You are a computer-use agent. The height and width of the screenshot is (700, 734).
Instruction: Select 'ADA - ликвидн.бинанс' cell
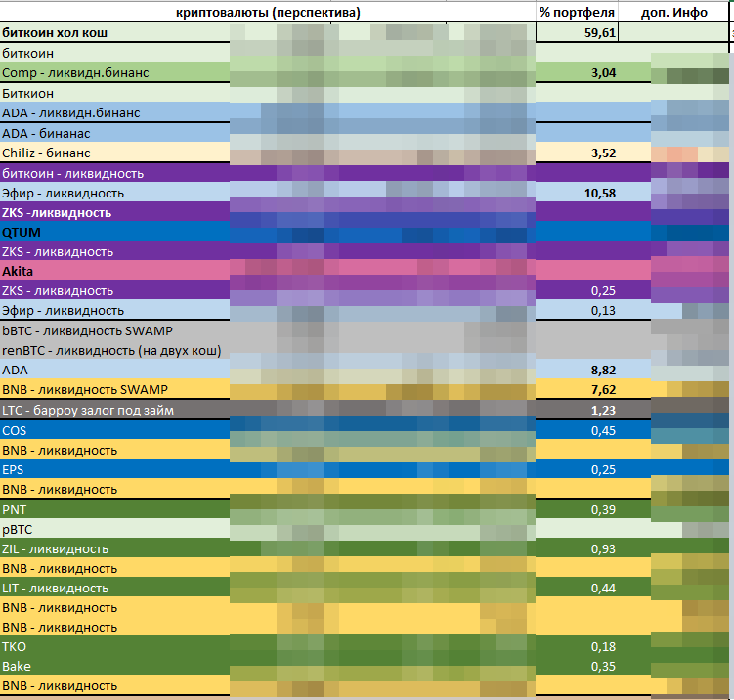pyautogui.click(x=70, y=112)
